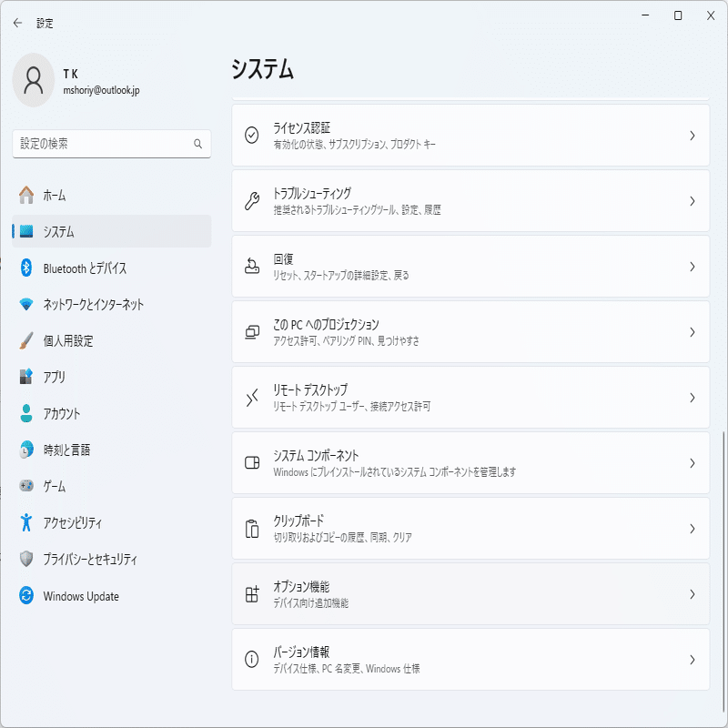The image size is (728, 728).
Task: Open バージョン情報 chevron arrow
Action: pyautogui.click(x=693, y=659)
